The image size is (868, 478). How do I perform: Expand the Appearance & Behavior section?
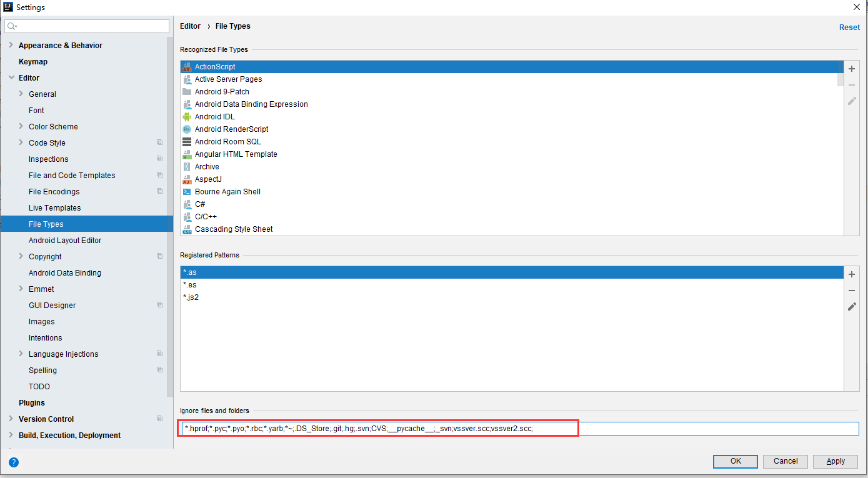click(x=11, y=45)
